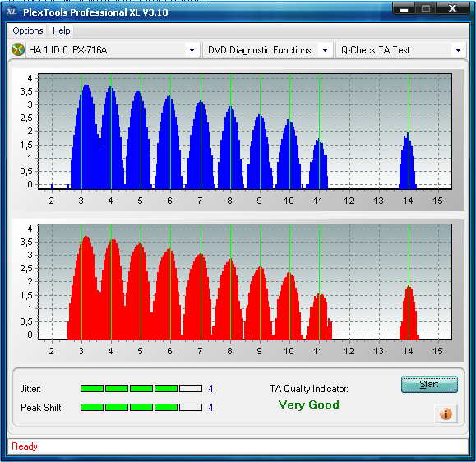Screen dimensions: 476x462
Task: Maximize the PlexTools window
Action: point(426,9)
